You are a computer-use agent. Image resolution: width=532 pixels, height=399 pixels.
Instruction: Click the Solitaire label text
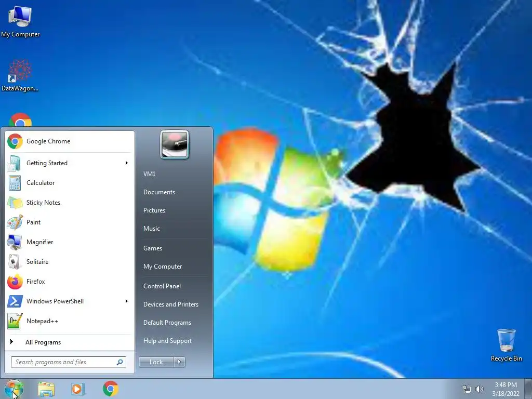pos(37,262)
